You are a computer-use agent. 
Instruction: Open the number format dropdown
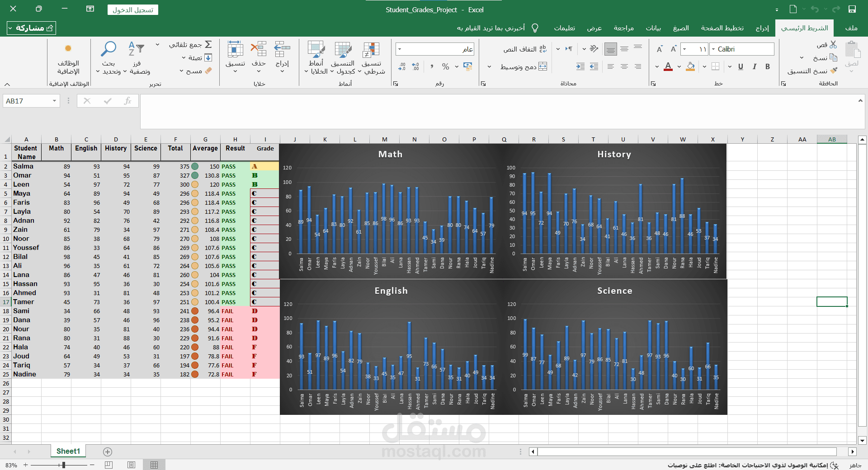[400, 49]
